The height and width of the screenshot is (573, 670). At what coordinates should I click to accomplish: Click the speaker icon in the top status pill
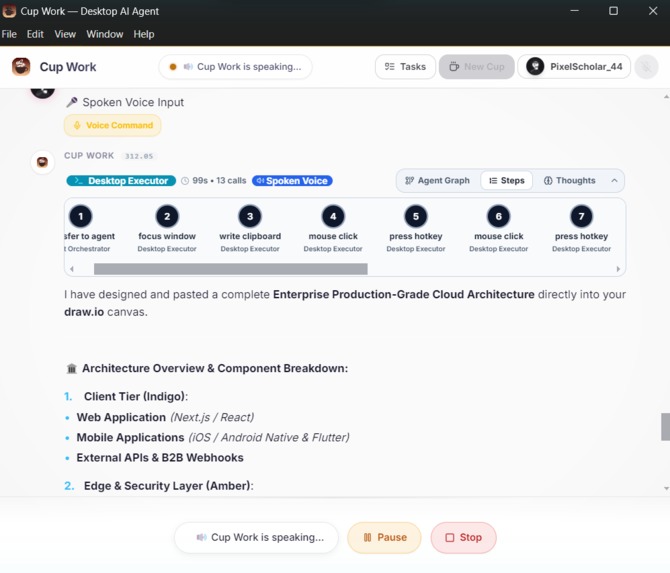click(x=188, y=67)
